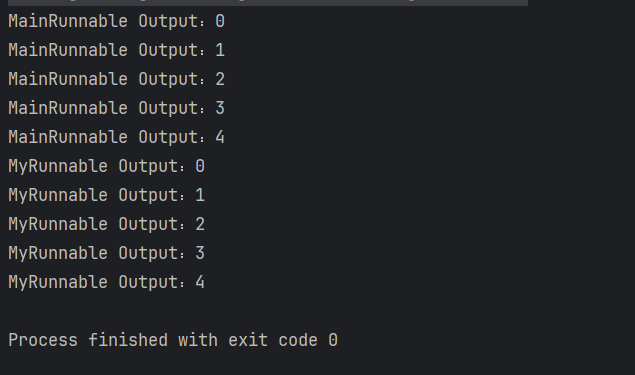Viewport: 635px width, 375px height.
Task: Click the 'MainRunnable Output: 4' console line
Action: pos(117,137)
